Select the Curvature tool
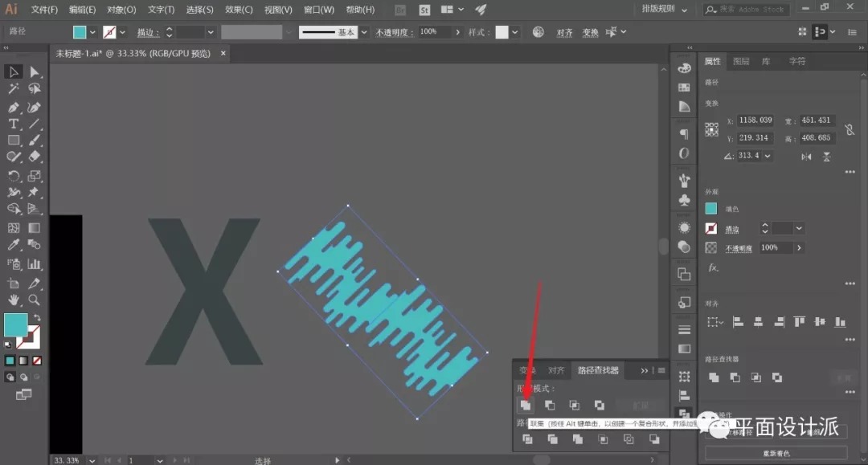The width and height of the screenshot is (868, 465). 35,108
